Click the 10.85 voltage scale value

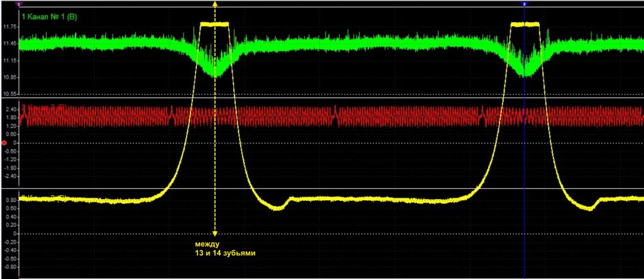click(11, 77)
